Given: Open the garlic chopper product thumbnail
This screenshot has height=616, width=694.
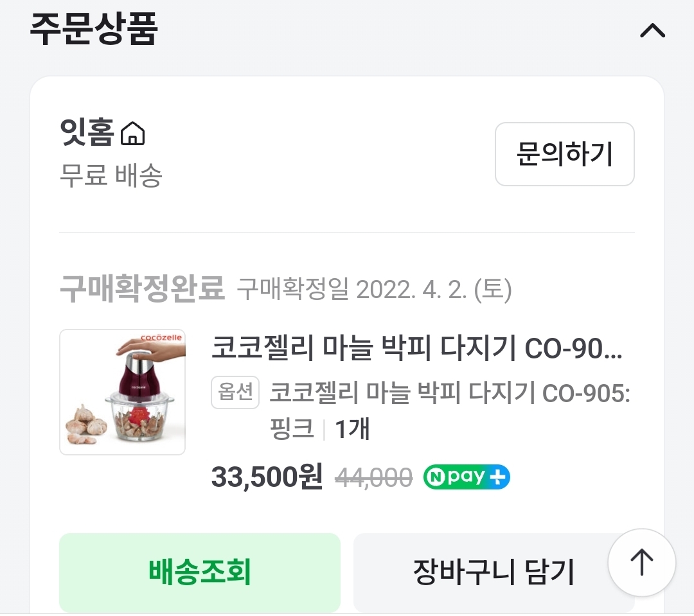Looking at the screenshot, I should point(122,392).
